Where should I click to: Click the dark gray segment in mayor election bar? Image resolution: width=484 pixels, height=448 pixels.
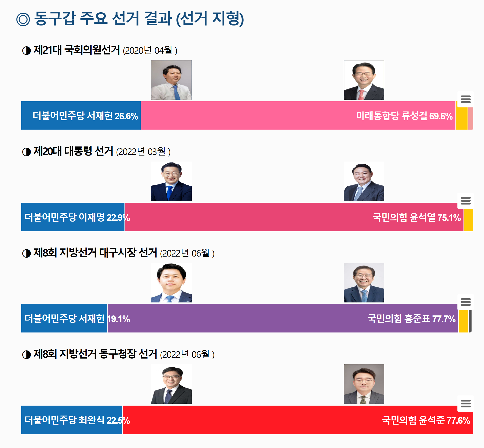(x=470, y=321)
